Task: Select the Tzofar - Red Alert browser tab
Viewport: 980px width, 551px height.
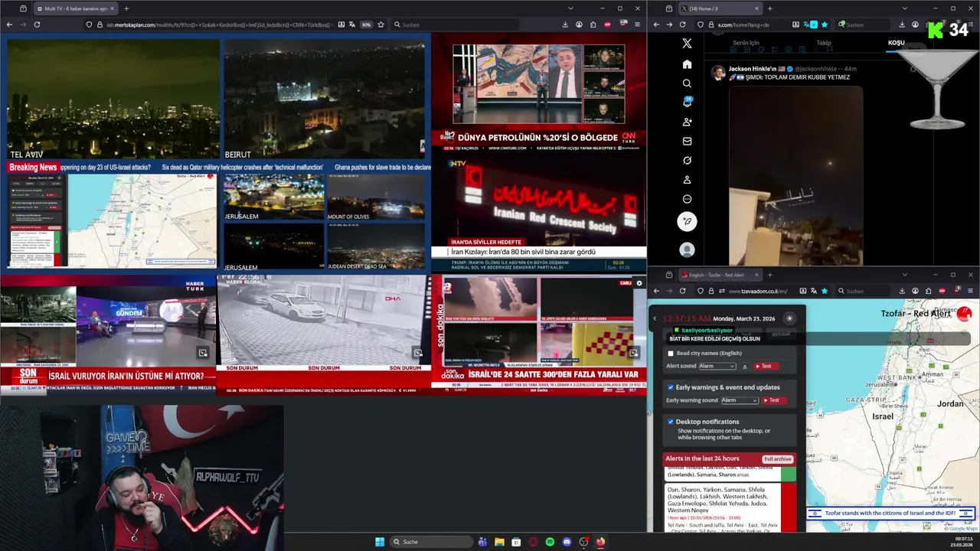Action: click(x=720, y=275)
